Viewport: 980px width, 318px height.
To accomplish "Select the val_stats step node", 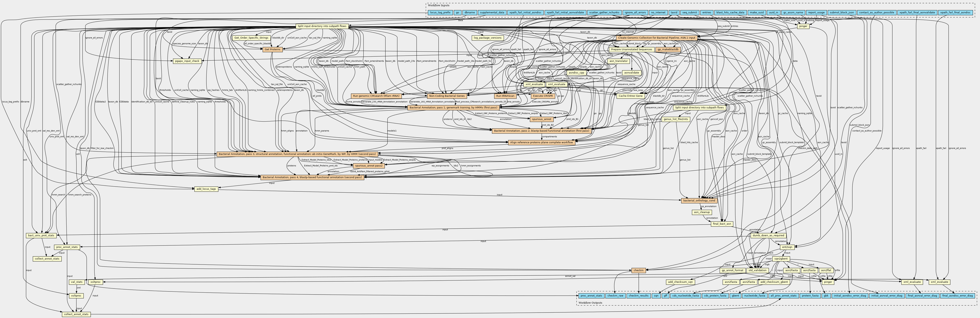I will click(77, 282).
